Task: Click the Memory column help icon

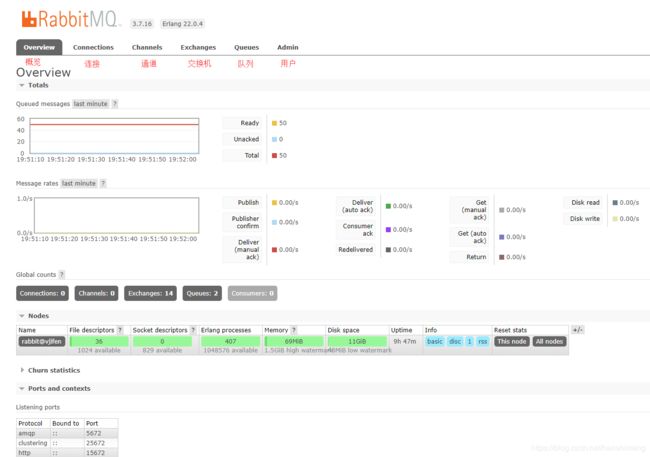Action: tap(293, 330)
